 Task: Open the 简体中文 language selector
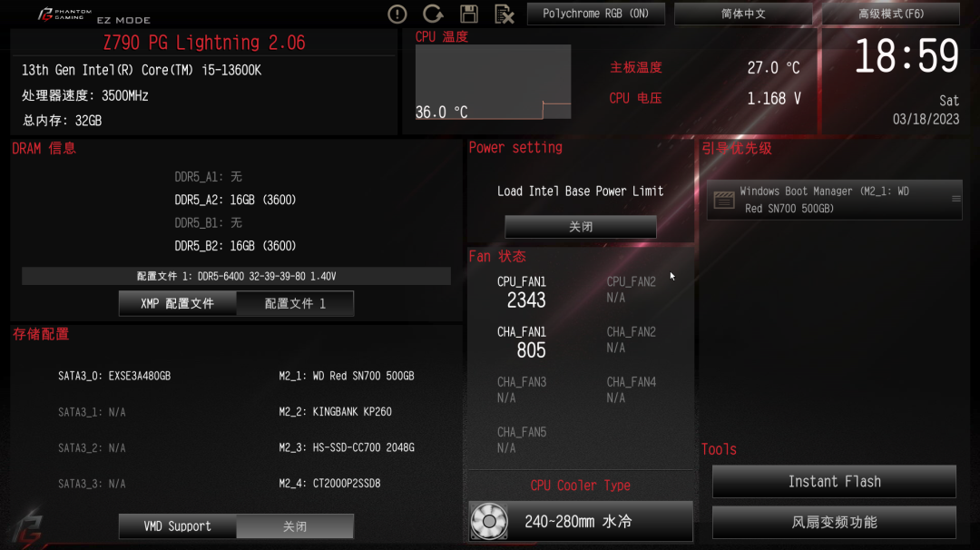(x=743, y=14)
